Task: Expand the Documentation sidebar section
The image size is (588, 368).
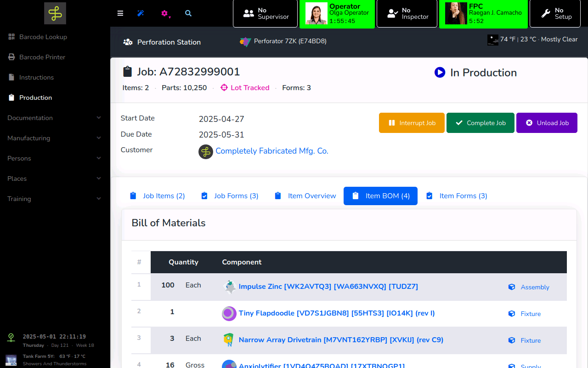Action: click(54, 118)
